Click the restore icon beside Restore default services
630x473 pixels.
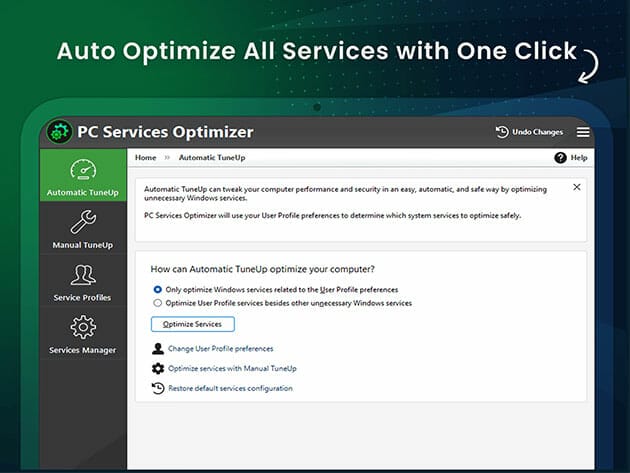[x=157, y=388]
